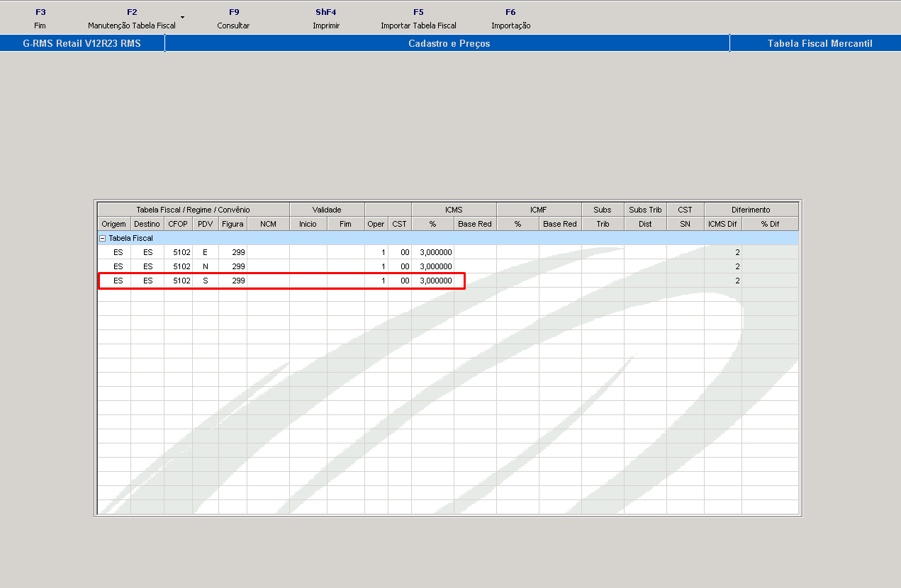Click the Subs Trib Dist column header
This screenshot has width=901, height=588.
(x=645, y=224)
